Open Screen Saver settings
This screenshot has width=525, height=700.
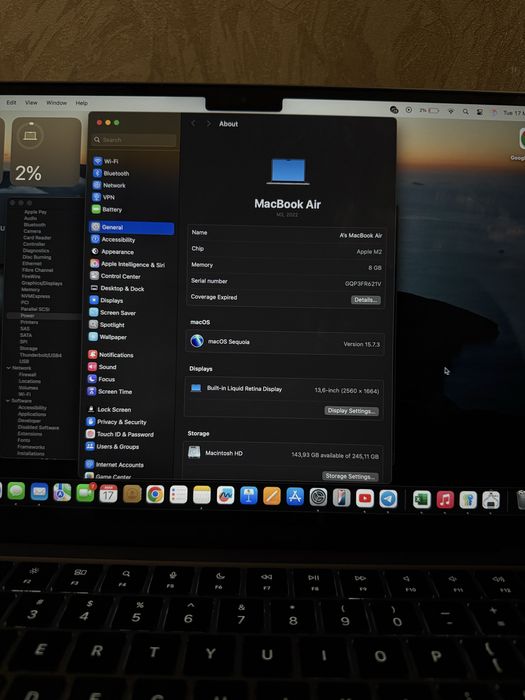112,312
